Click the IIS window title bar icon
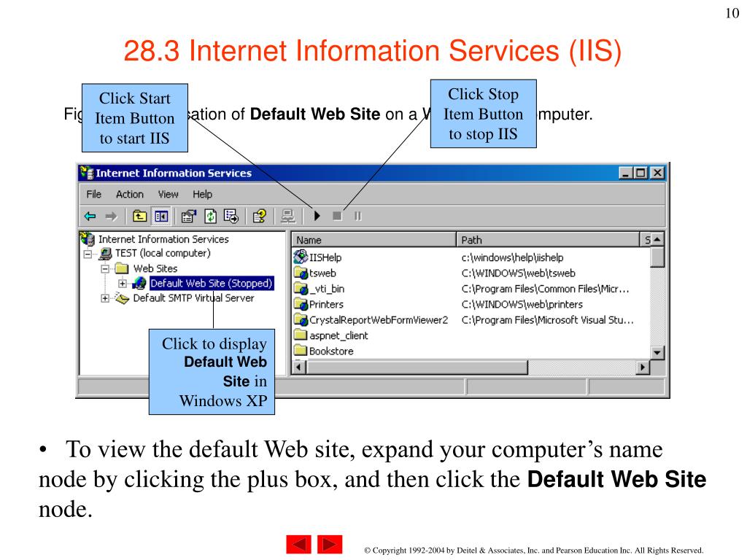Screen dimensions: 747x560 pyautogui.click(x=86, y=173)
